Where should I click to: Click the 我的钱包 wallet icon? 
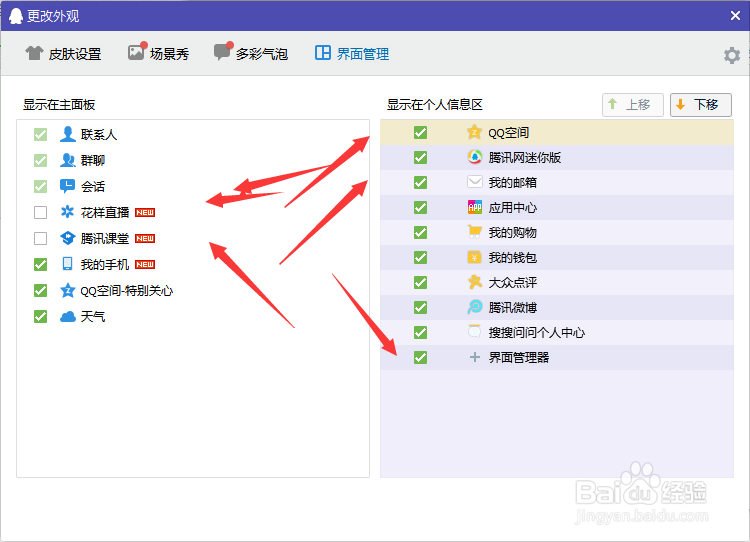[474, 257]
